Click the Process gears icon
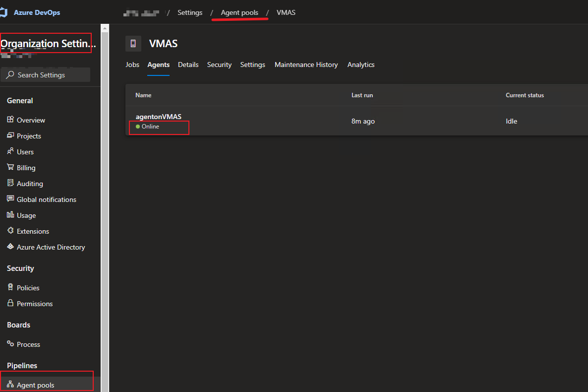 point(10,343)
